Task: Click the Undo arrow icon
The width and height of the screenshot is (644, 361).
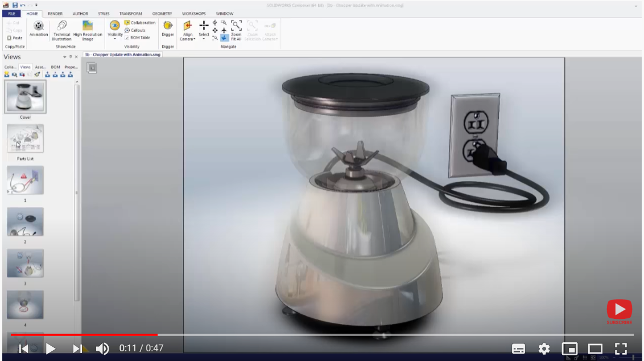Action: pos(23,5)
